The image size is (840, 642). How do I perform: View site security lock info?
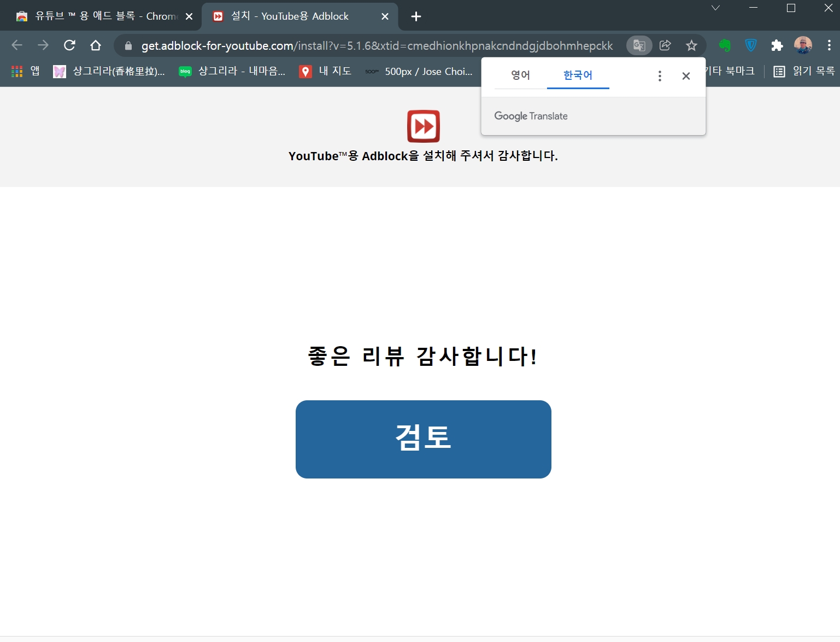click(128, 46)
